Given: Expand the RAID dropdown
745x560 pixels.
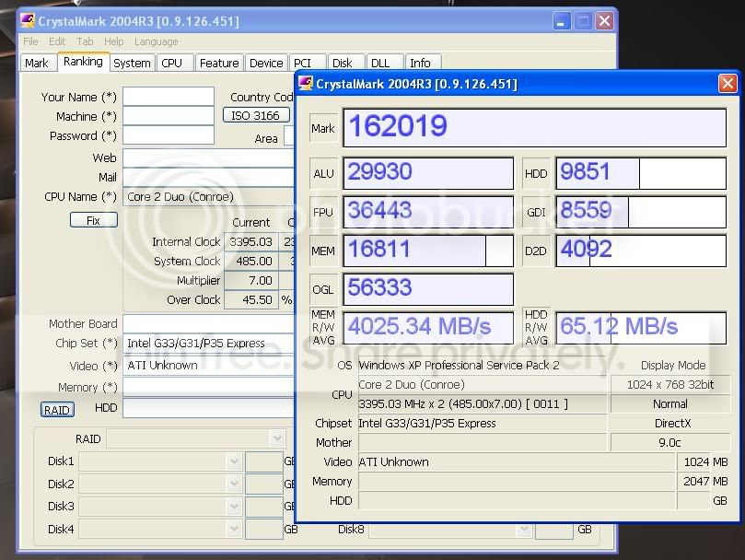Looking at the screenshot, I should [x=277, y=438].
